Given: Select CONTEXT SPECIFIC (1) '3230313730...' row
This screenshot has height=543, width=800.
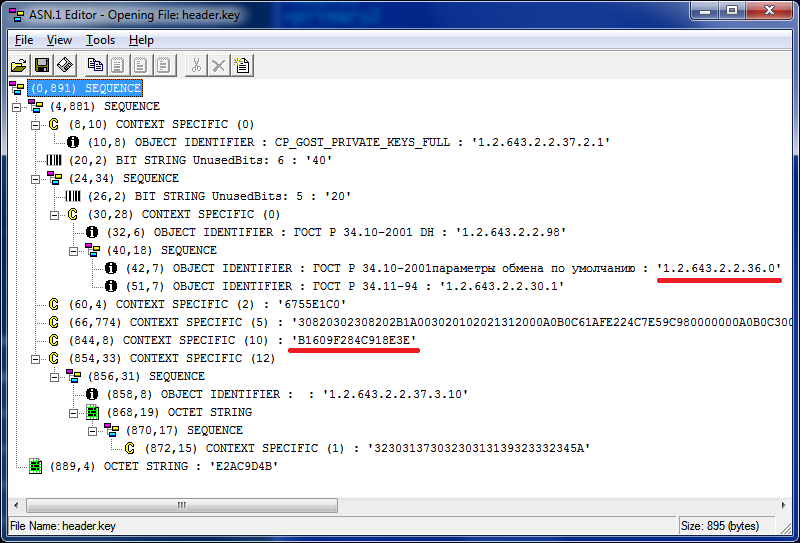Looking at the screenshot, I should [367, 448].
